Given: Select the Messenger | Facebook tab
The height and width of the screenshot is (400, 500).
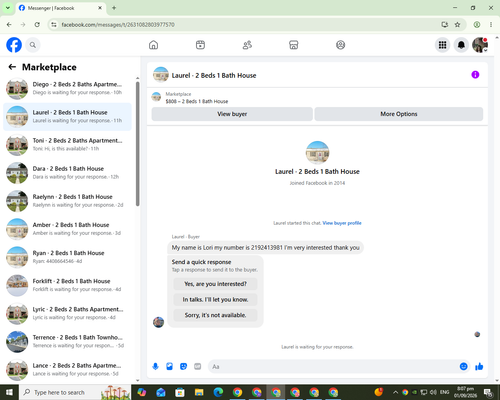Looking at the screenshot, I should pyautogui.click(x=61, y=8).
